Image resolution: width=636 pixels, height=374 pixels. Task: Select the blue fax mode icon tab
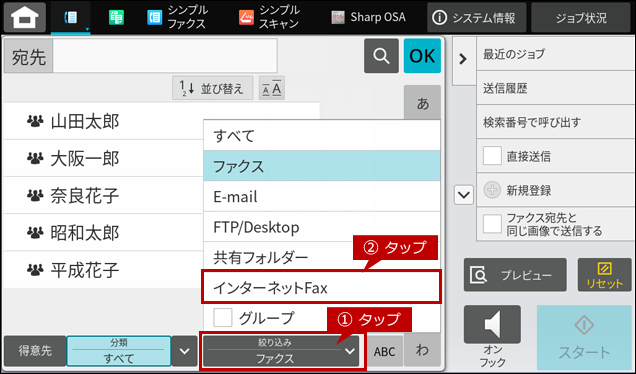click(x=71, y=17)
